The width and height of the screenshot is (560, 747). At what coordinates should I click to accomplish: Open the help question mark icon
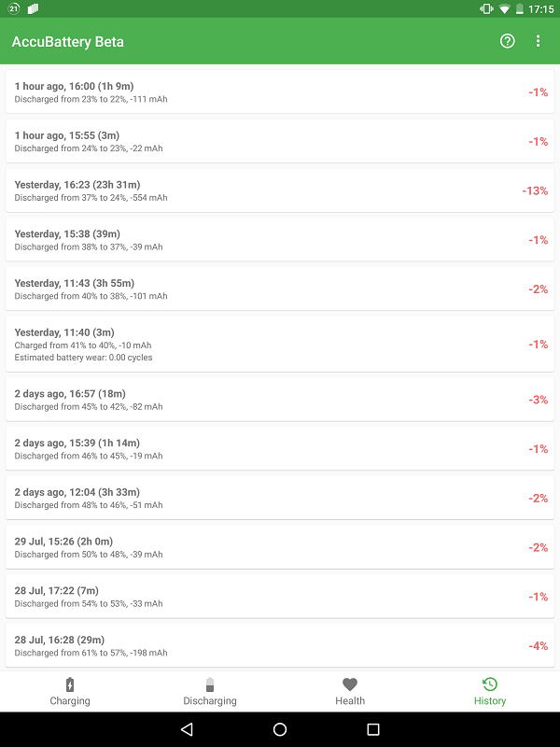508,41
